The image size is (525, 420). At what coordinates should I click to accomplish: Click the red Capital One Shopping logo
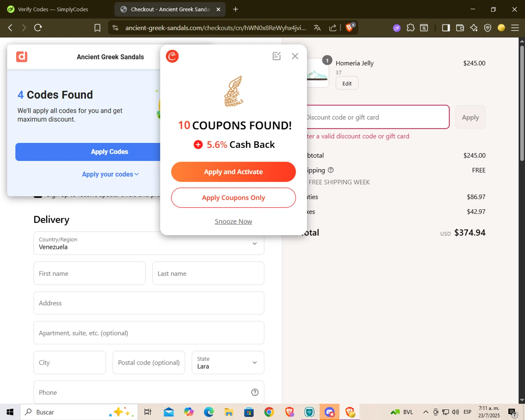point(172,56)
